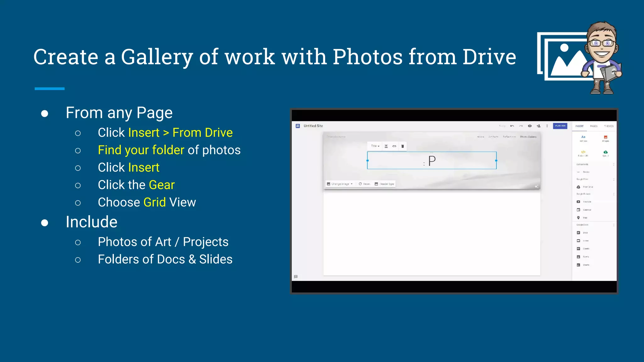Click the Text box Aa icon
Viewport: 644px width, 362px height.
[583, 137]
